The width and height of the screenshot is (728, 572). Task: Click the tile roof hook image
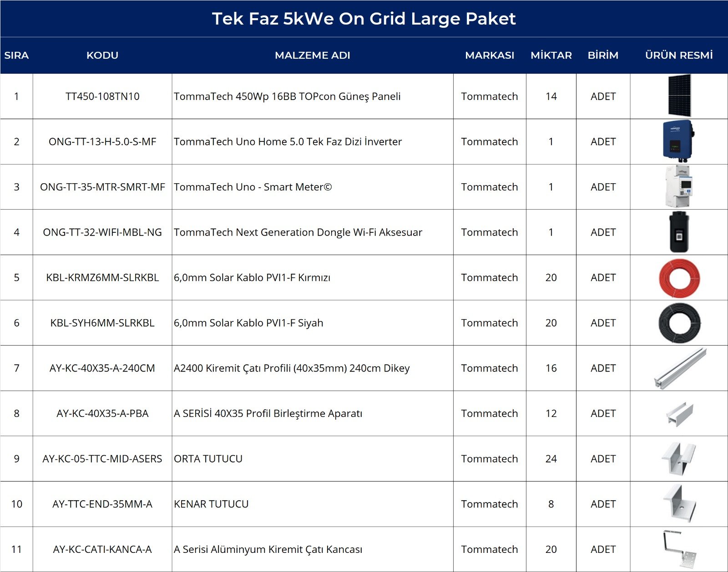[x=679, y=549]
